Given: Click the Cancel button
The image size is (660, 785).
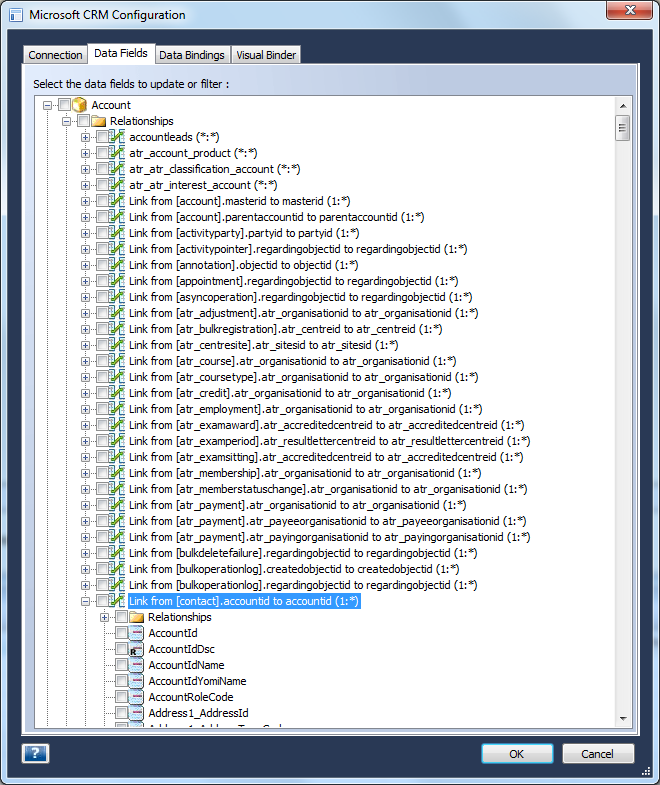Looking at the screenshot, I should point(597,753).
